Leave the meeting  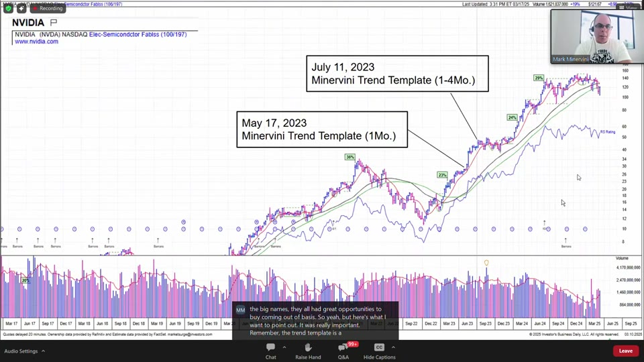625,351
